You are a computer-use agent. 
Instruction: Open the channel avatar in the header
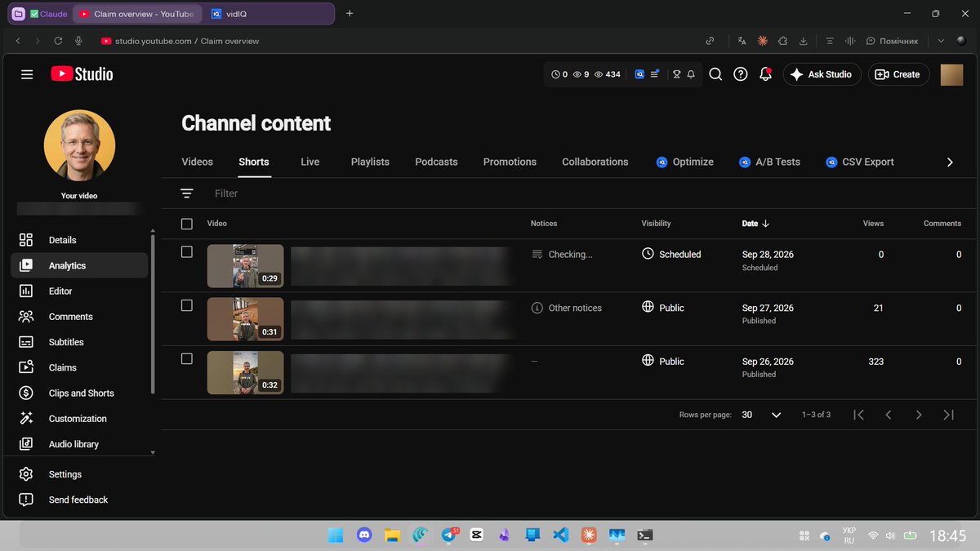pos(951,74)
